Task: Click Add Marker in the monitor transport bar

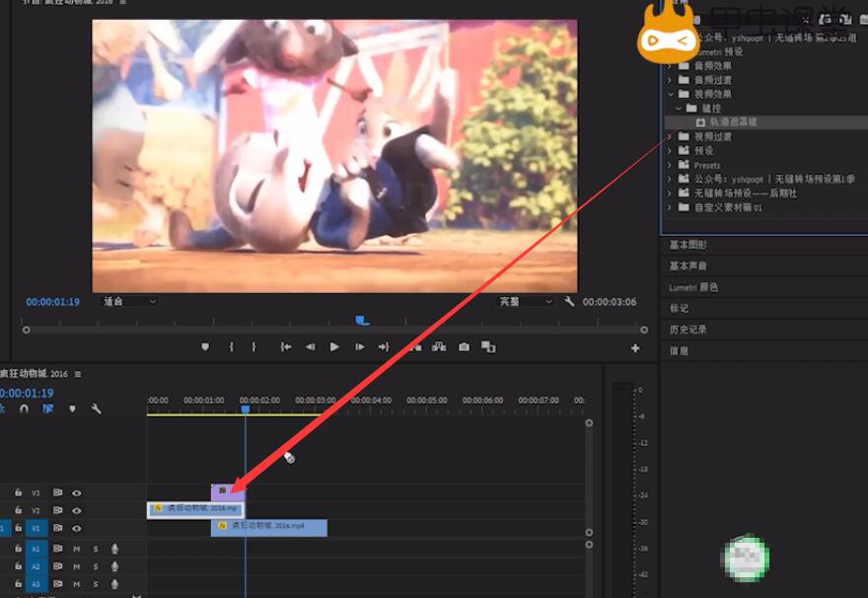Action: coord(205,347)
